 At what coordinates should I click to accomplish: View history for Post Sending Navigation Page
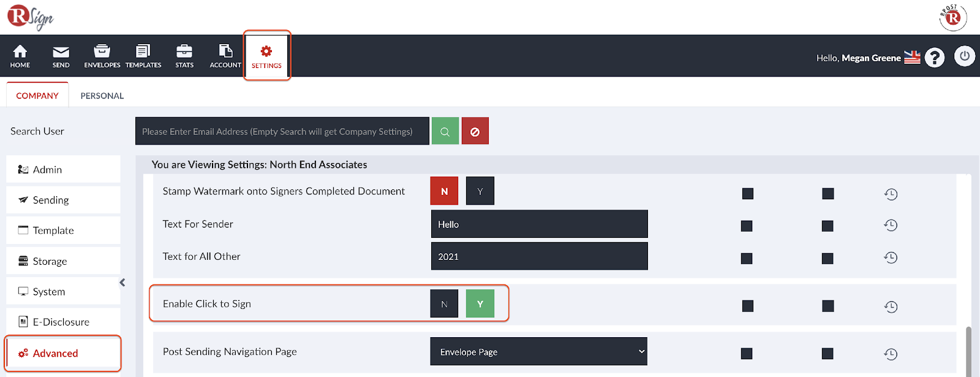coord(891,354)
